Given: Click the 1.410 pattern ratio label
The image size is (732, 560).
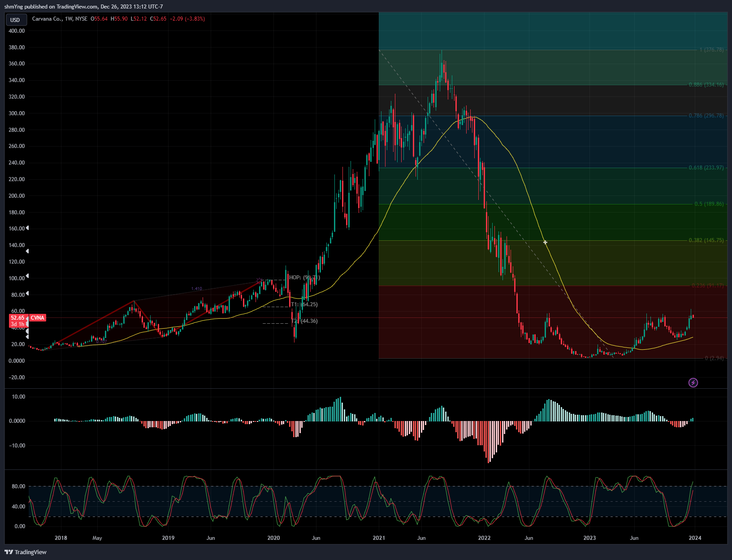Looking at the screenshot, I should point(196,289).
